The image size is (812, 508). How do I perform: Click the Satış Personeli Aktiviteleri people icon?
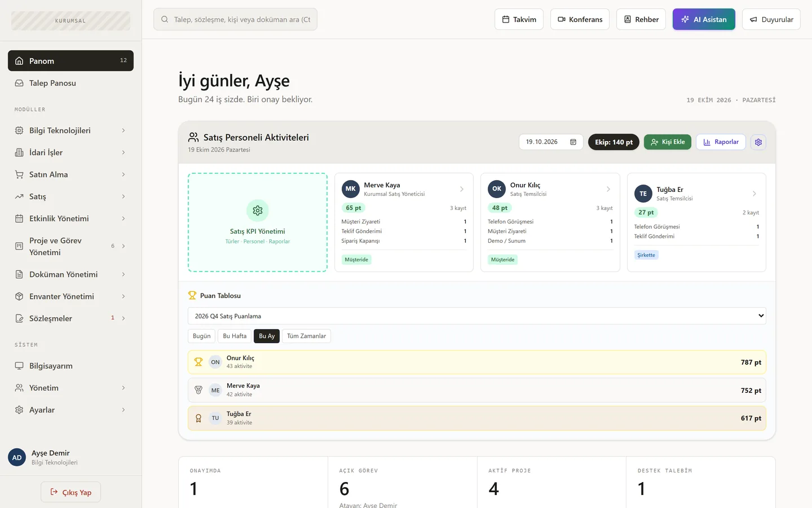[x=193, y=137]
